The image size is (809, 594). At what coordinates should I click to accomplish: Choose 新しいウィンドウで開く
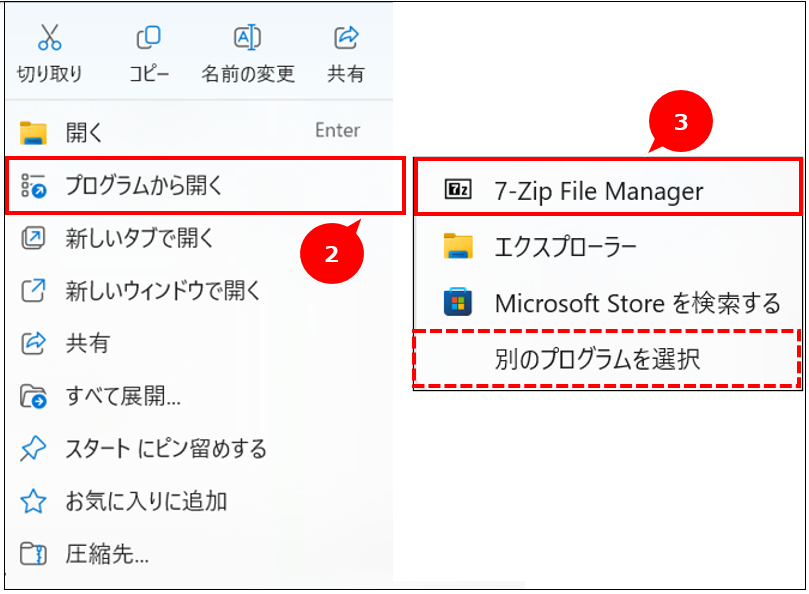pos(199,291)
